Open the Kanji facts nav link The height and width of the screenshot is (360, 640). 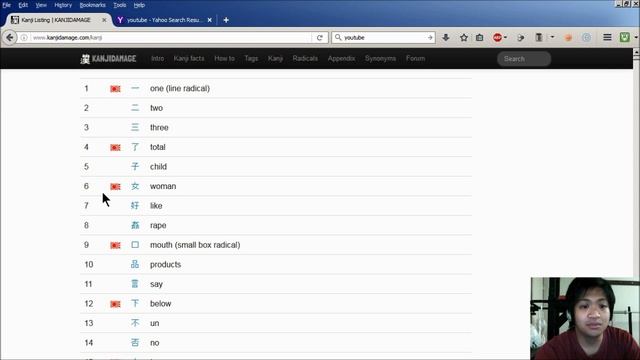[x=189, y=59]
